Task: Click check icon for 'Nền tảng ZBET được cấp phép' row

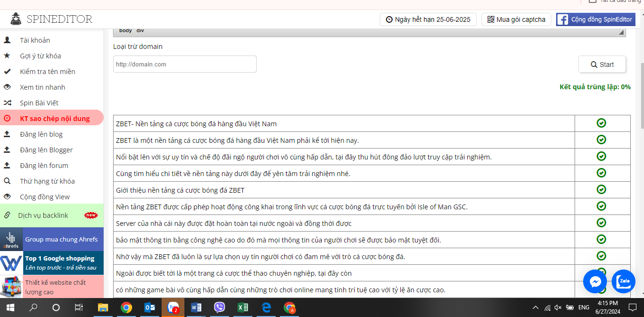Action: pos(601,206)
